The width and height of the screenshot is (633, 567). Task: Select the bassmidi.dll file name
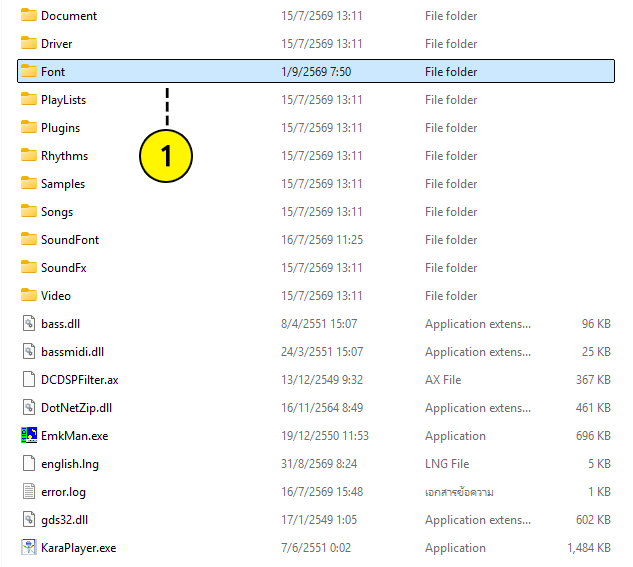(x=73, y=352)
